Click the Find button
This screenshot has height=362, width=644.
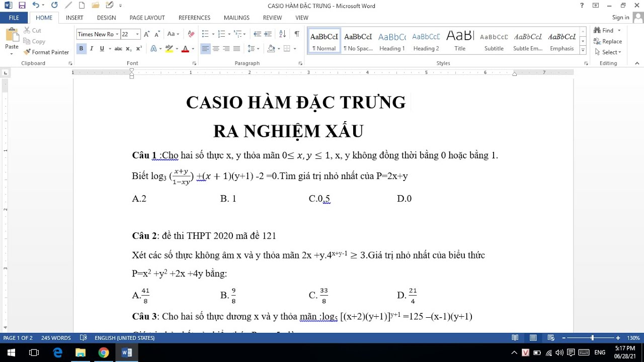tap(604, 30)
